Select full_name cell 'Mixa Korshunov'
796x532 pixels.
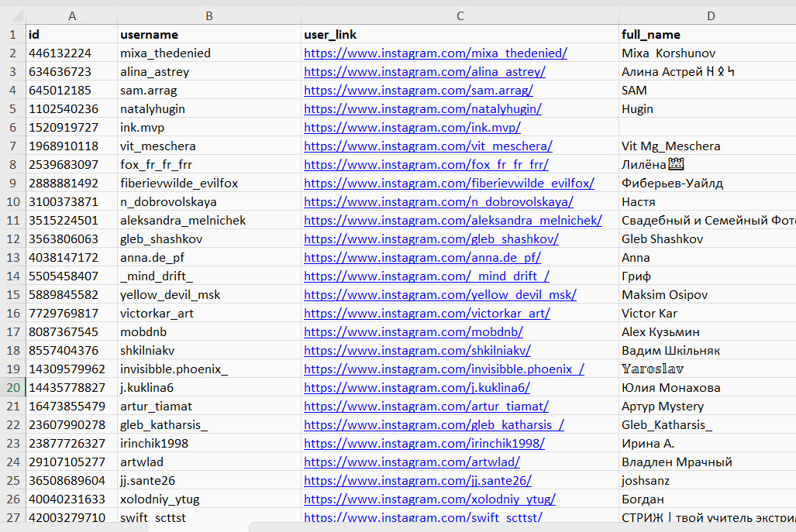[x=708, y=53]
